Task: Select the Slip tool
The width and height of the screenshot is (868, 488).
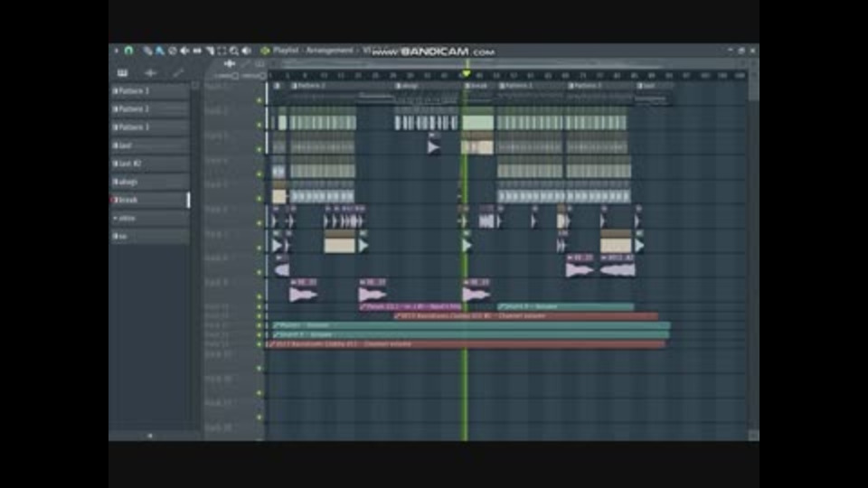Action: click(x=197, y=51)
